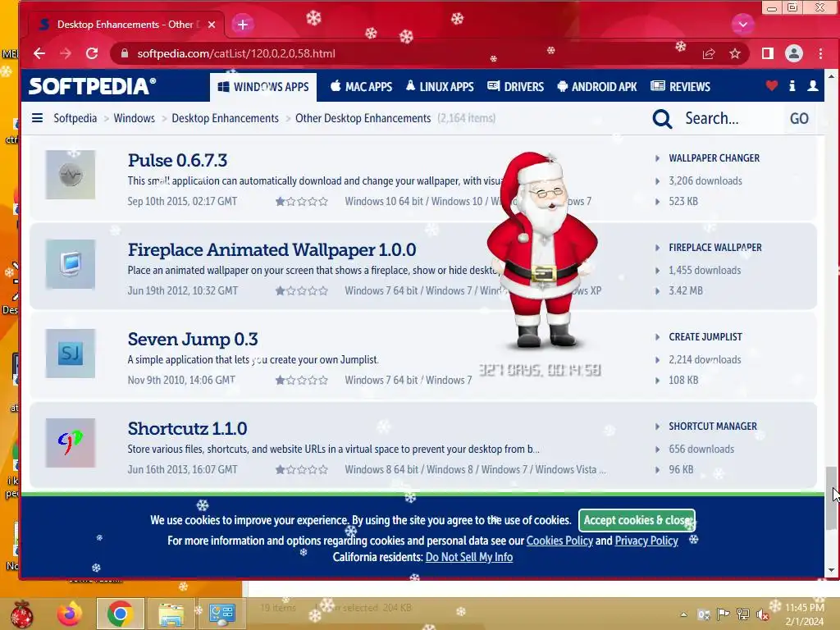Go to the Windows breadcrumb link
This screenshot has width=840, height=630.
tap(134, 118)
